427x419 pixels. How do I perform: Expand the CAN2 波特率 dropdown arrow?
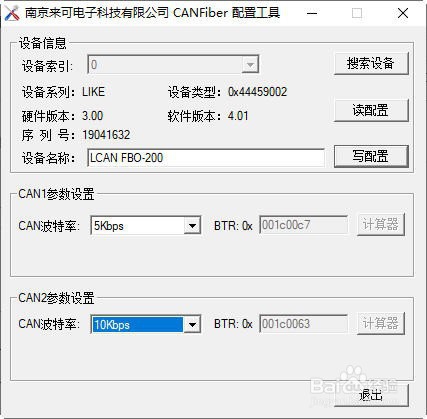click(192, 324)
